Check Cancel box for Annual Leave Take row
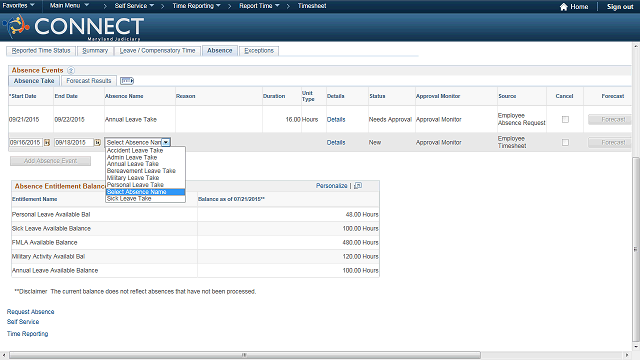Viewport: 640px width, 360px height. pyautogui.click(x=565, y=120)
